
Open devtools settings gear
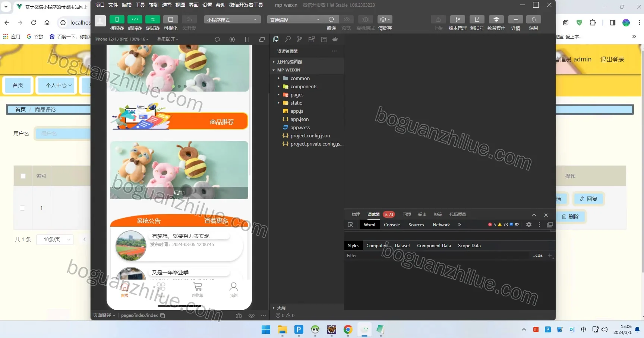[x=528, y=224]
